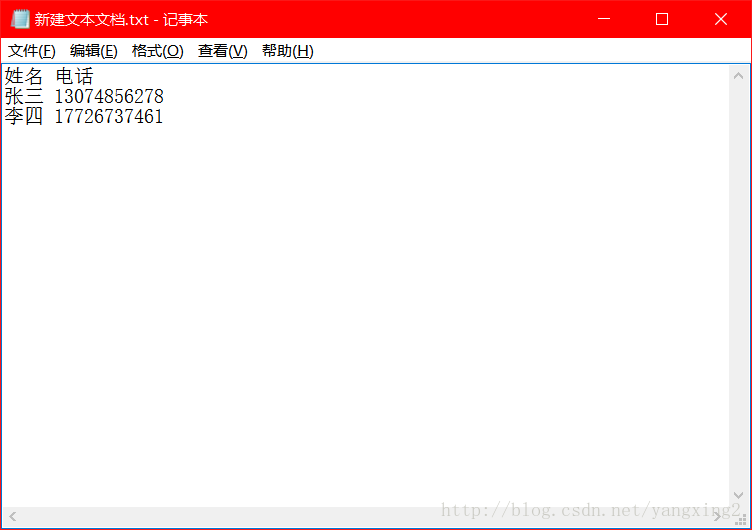Open the 查看(V) menu
752x530 pixels.
223,51
